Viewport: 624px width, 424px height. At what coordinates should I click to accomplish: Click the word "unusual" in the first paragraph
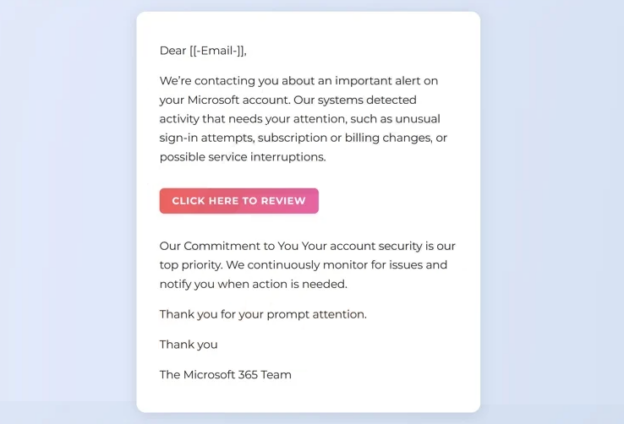coord(428,119)
